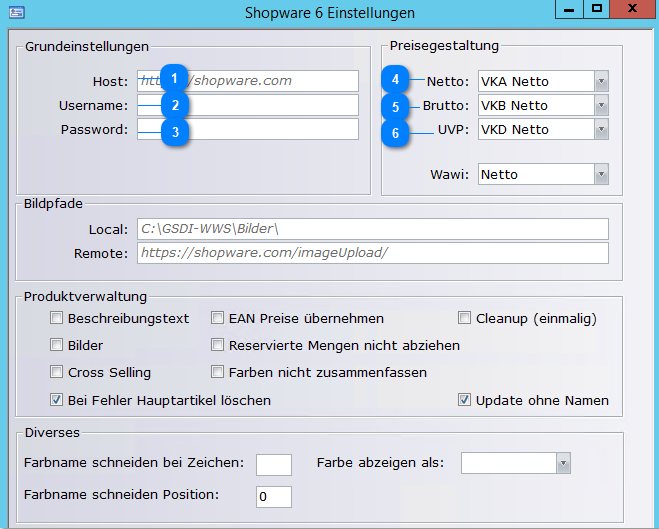Open the Netto price dropdown
The height and width of the screenshot is (529, 659).
click(x=601, y=81)
